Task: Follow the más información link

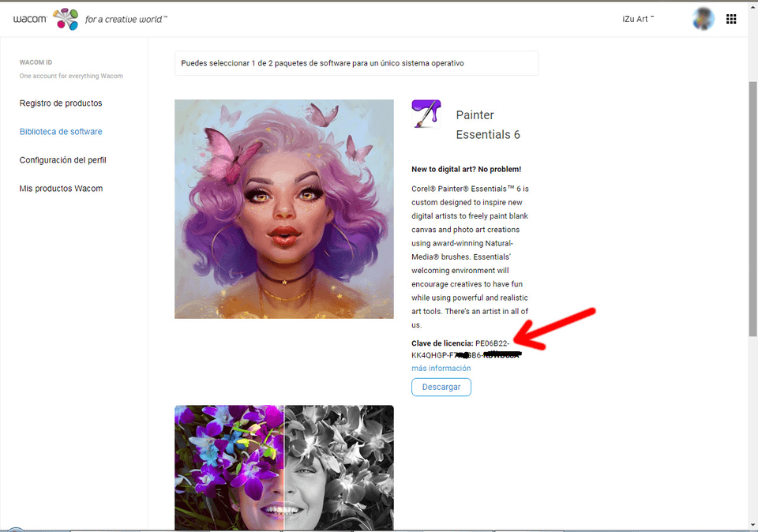Action: (441, 369)
